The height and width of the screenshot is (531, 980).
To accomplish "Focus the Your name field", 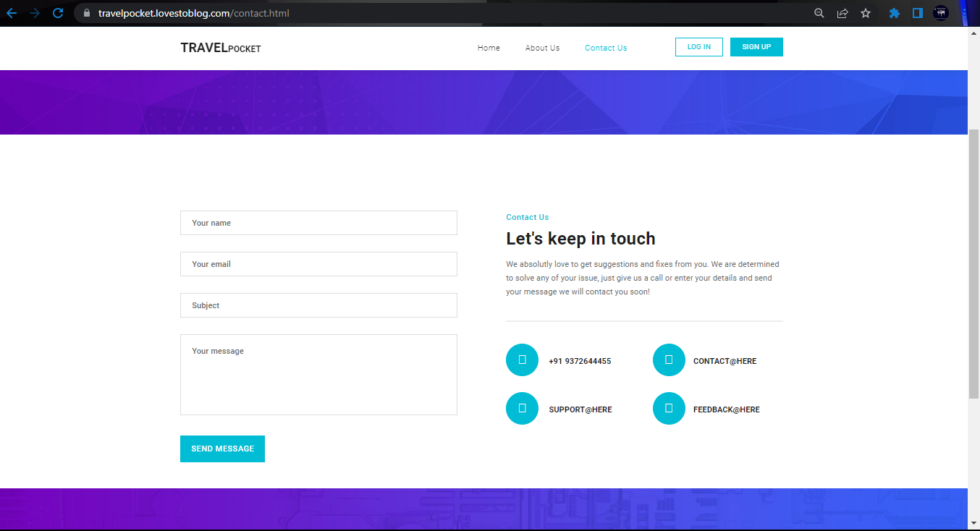I will 318,223.
